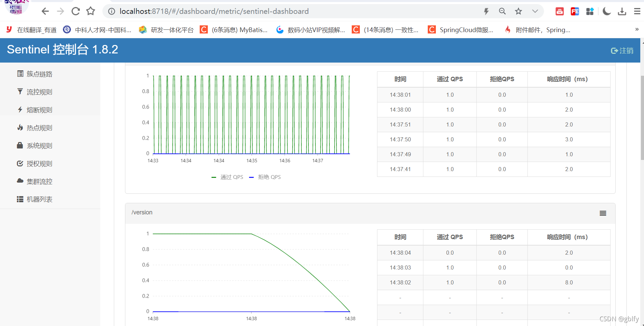Click the page vertical scrollbar thumb
Screen dimensions: 644x326
pyautogui.click(x=642, y=118)
